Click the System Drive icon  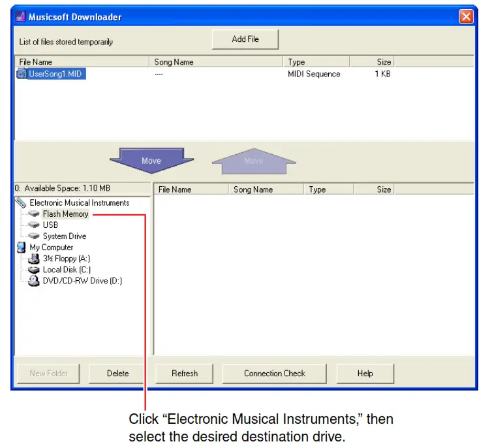click(33, 236)
